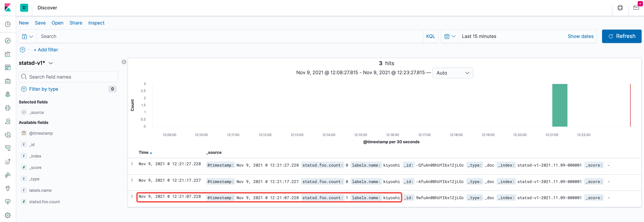644x222 pixels.
Task: Collapse the histogram panel with circular arrow toggle
Action: tap(124, 62)
